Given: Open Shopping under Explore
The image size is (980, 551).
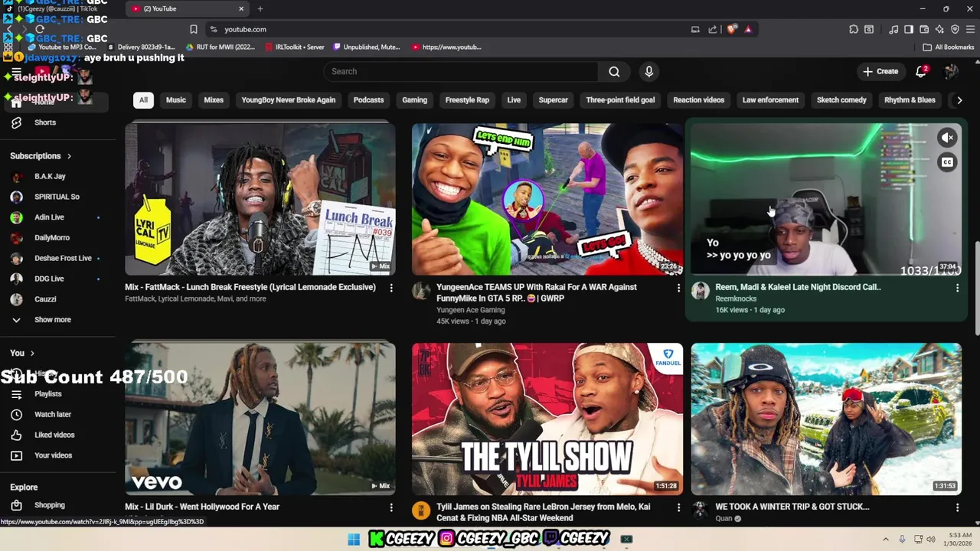Looking at the screenshot, I should (x=49, y=505).
